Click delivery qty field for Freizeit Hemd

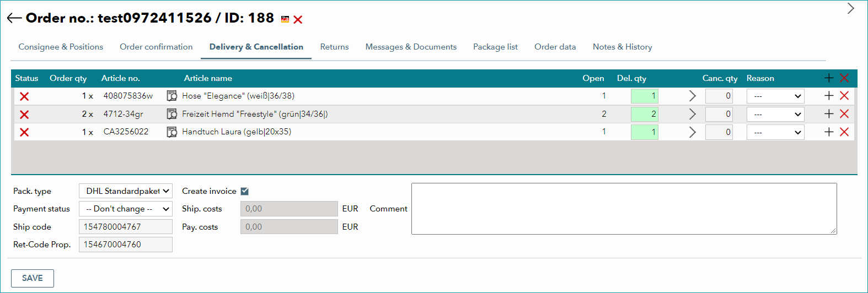click(x=645, y=114)
